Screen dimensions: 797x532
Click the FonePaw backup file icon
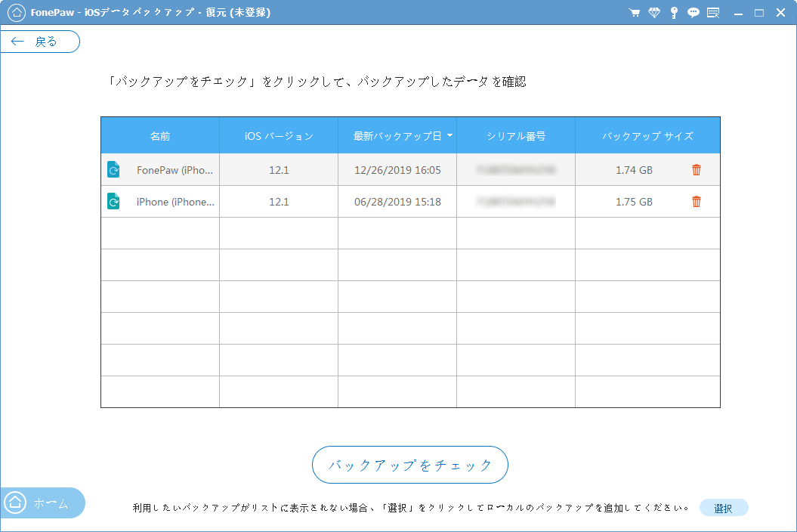[x=114, y=169]
